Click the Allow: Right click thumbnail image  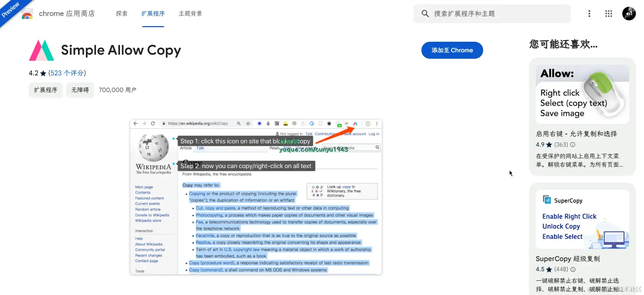[582, 94]
